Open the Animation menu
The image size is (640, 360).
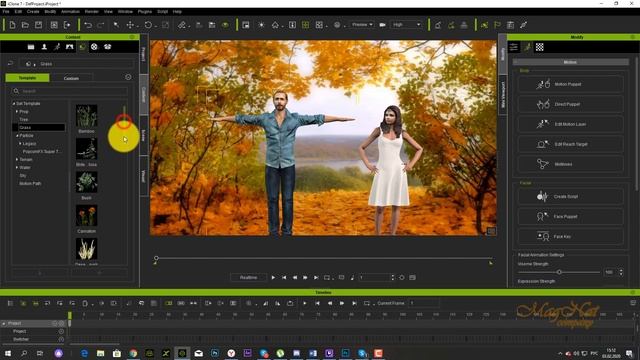point(70,11)
